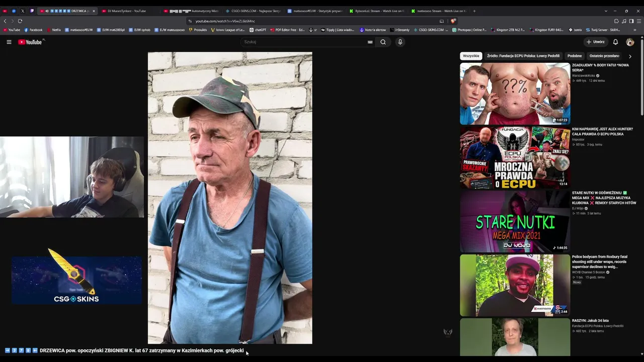Screen dimensions: 644x362
Task: Open the YouTube bookmark
Action: pyautogui.click(x=12, y=30)
